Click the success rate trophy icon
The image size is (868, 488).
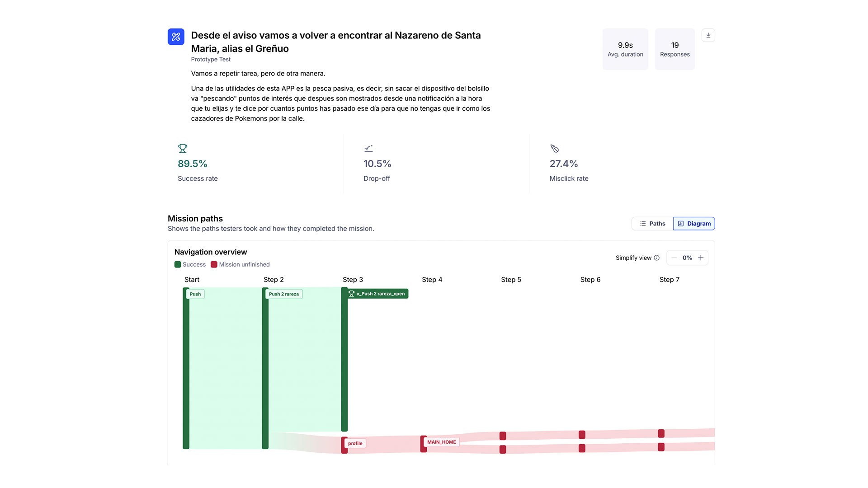183,148
